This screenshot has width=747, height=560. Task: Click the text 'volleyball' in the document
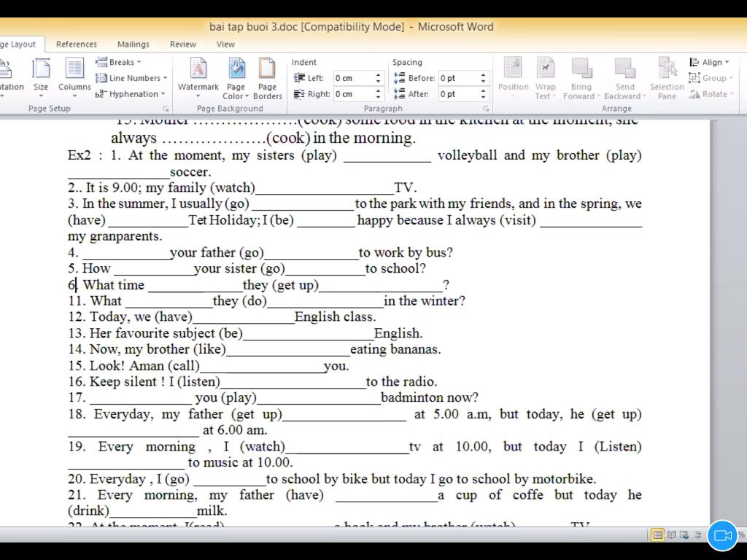tap(467, 155)
